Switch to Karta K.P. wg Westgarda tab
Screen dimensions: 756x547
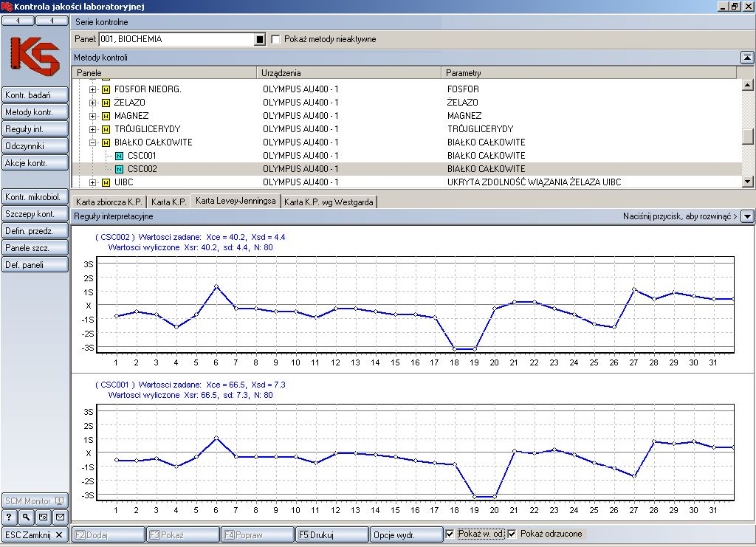tap(329, 202)
